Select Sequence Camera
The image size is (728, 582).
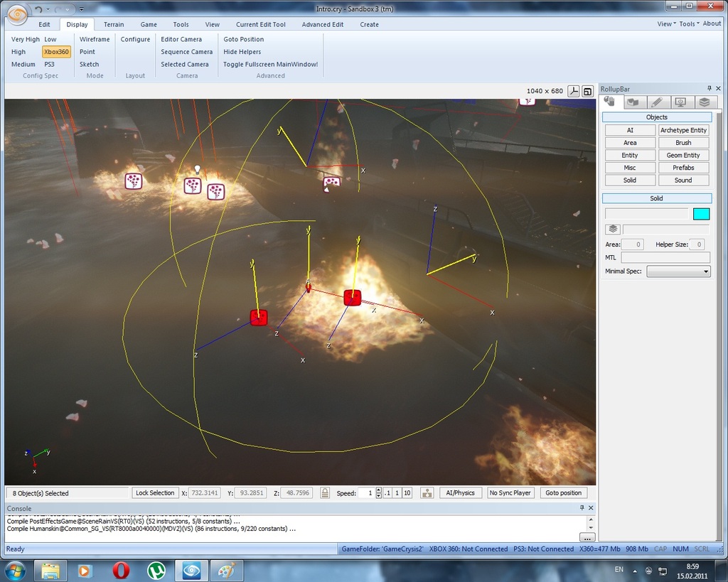coord(187,52)
